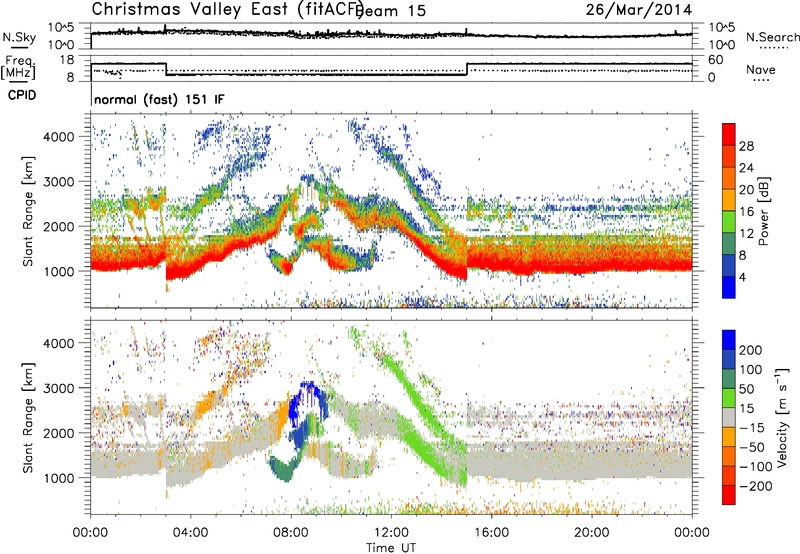This screenshot has width=800, height=554.
Task: Click the '16:00' time tick label
Action: pyautogui.click(x=491, y=532)
